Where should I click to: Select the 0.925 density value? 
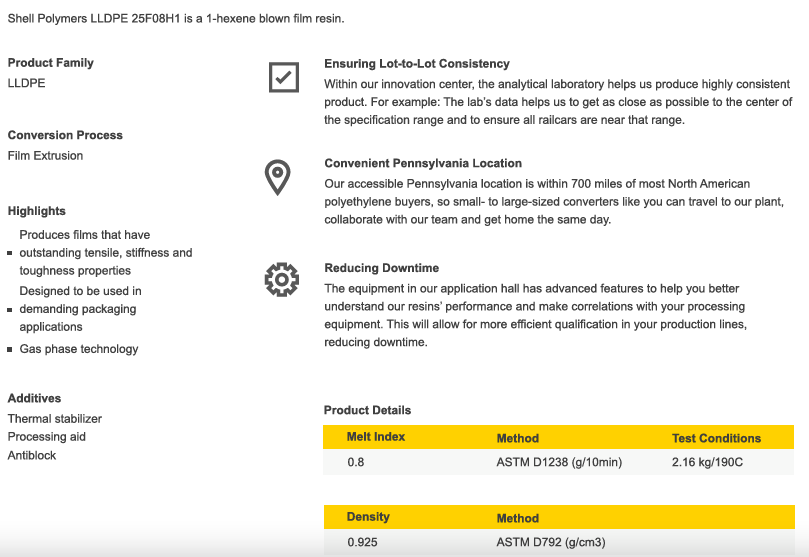pyautogui.click(x=362, y=543)
